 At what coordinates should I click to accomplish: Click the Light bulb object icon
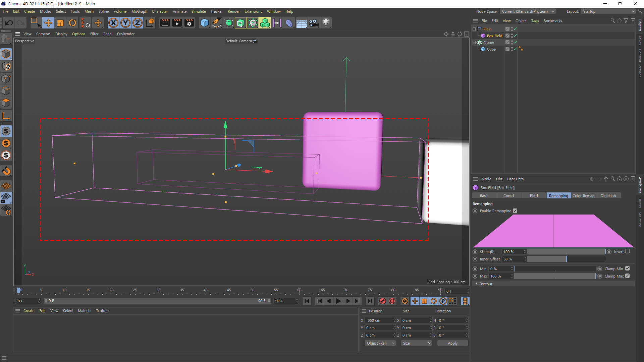pyautogui.click(x=326, y=23)
